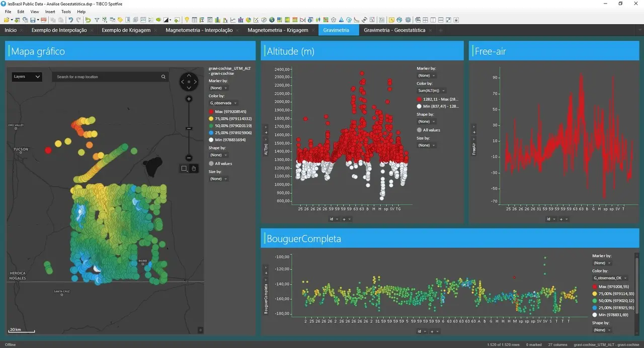Open the Tools menu

(66, 12)
